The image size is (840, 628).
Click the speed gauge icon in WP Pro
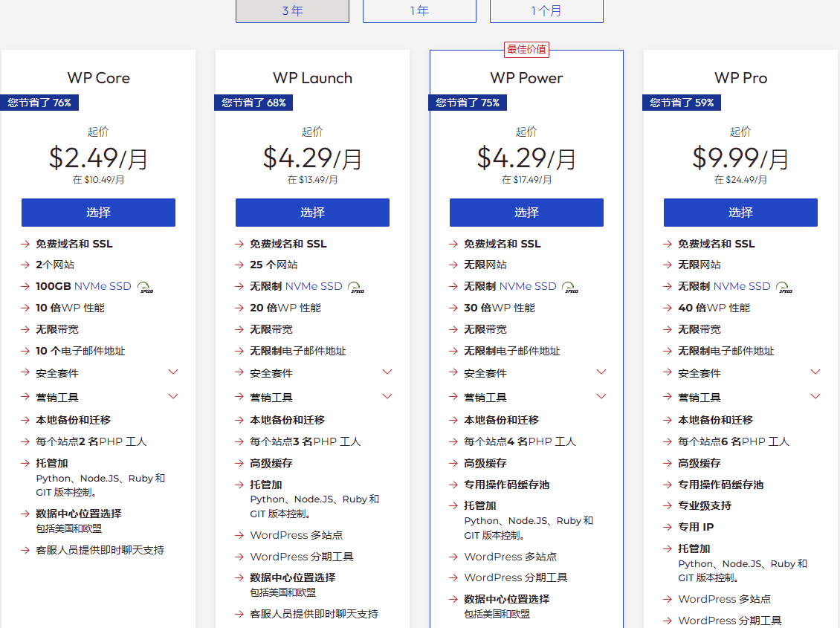click(x=784, y=287)
